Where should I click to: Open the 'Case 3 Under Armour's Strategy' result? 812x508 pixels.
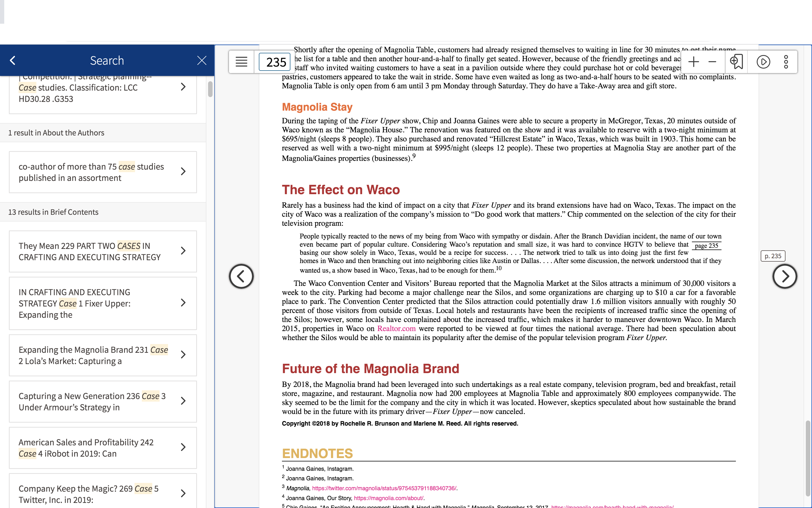click(x=103, y=402)
